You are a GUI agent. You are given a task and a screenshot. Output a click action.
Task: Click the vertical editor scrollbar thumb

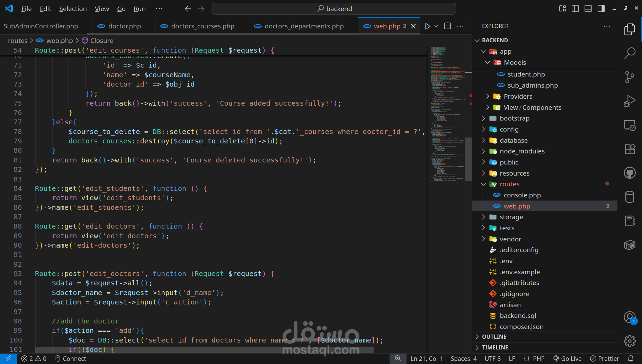click(x=468, y=159)
